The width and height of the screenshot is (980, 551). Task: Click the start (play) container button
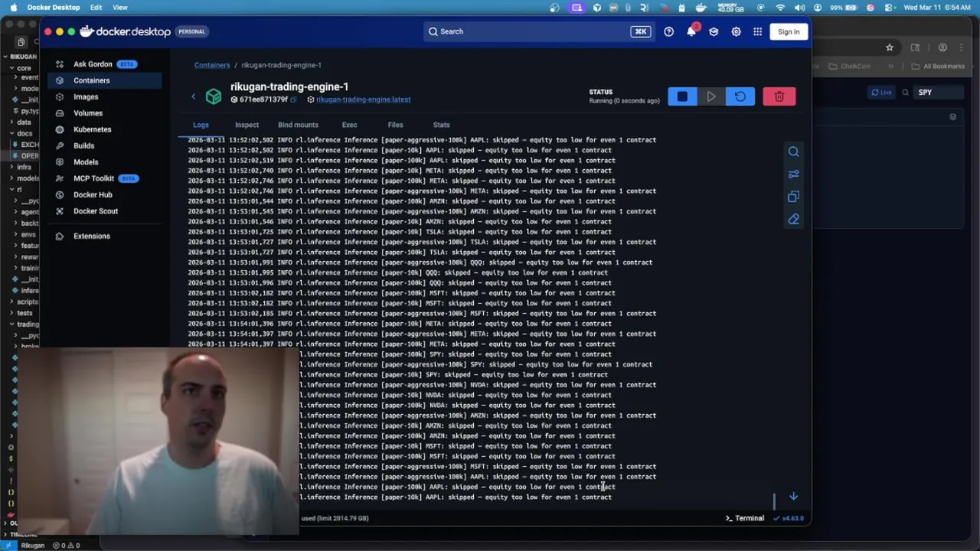pos(711,96)
